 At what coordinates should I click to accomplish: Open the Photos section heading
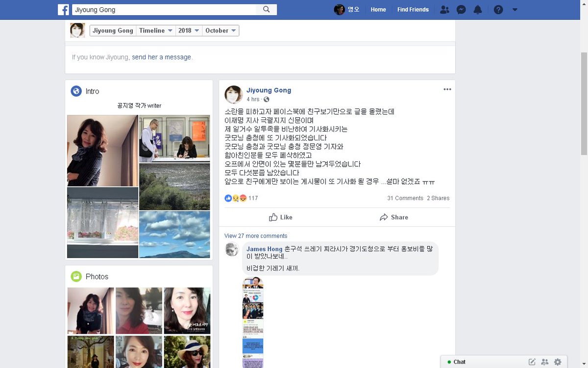point(97,277)
